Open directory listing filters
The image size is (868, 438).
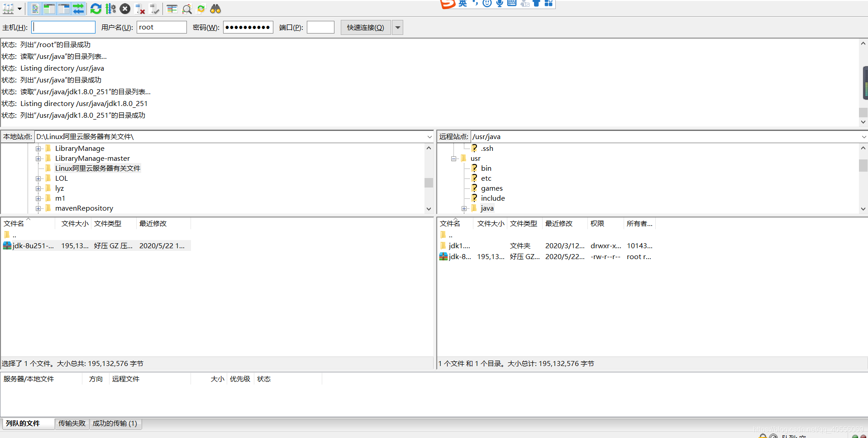[172, 9]
